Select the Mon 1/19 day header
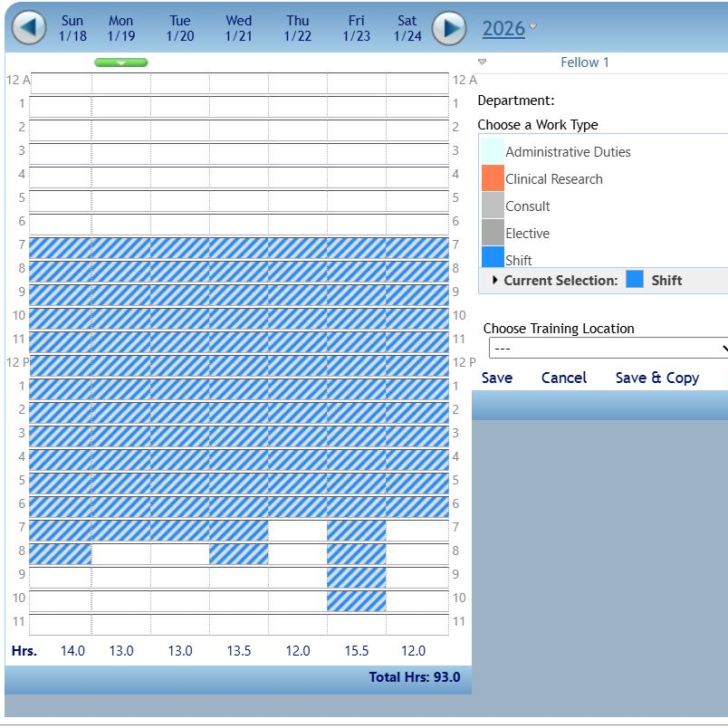This screenshot has width=728, height=728. pos(120,28)
